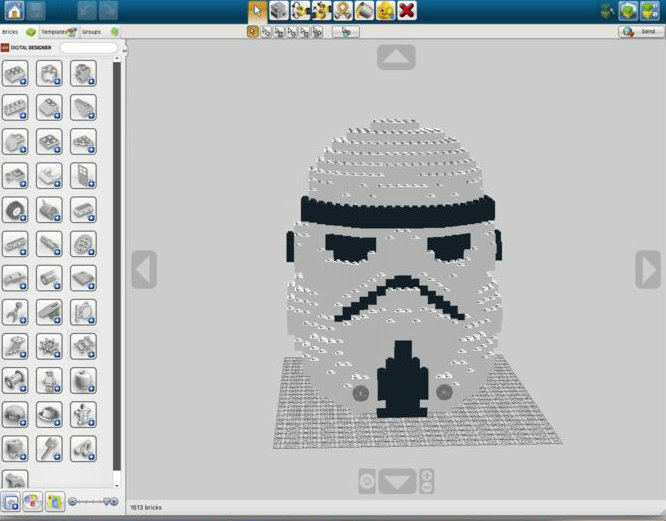The width and height of the screenshot is (666, 521).
Task: Open the Groups tab
Action: point(99,32)
